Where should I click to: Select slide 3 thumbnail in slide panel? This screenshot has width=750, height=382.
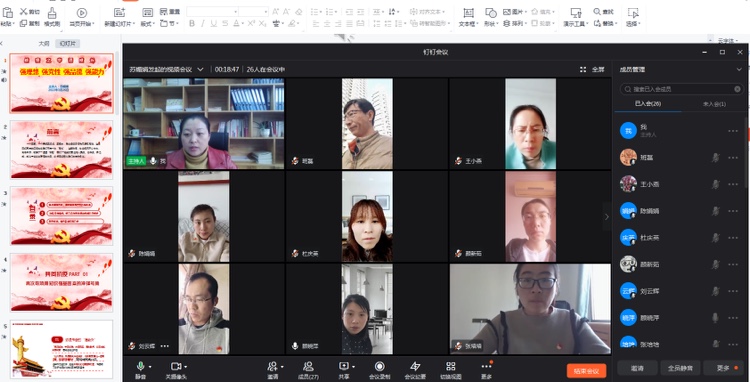[x=62, y=216]
